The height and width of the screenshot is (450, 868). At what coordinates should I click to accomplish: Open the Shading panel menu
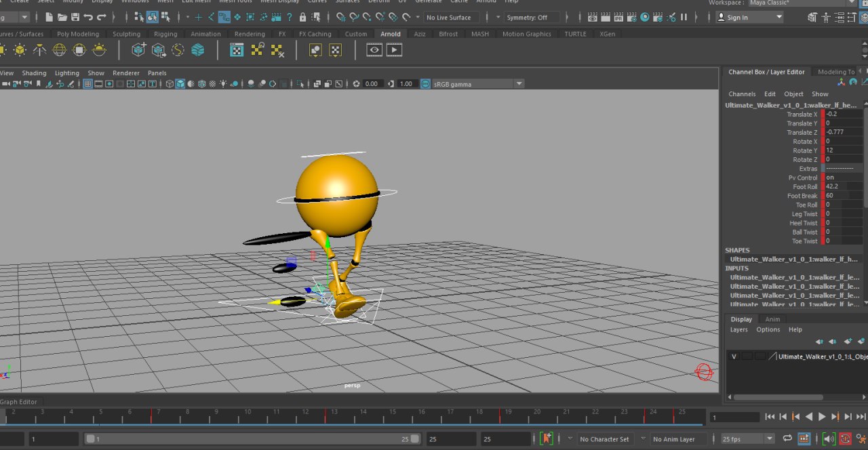[34, 73]
